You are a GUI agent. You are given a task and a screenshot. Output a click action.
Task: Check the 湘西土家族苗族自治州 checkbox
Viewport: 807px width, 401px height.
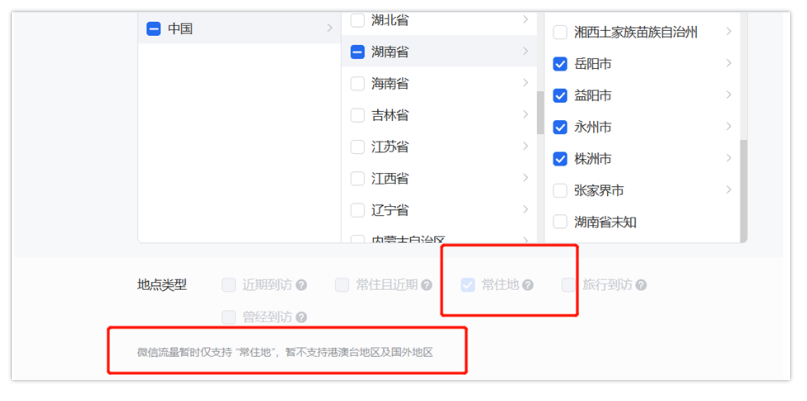(x=560, y=33)
